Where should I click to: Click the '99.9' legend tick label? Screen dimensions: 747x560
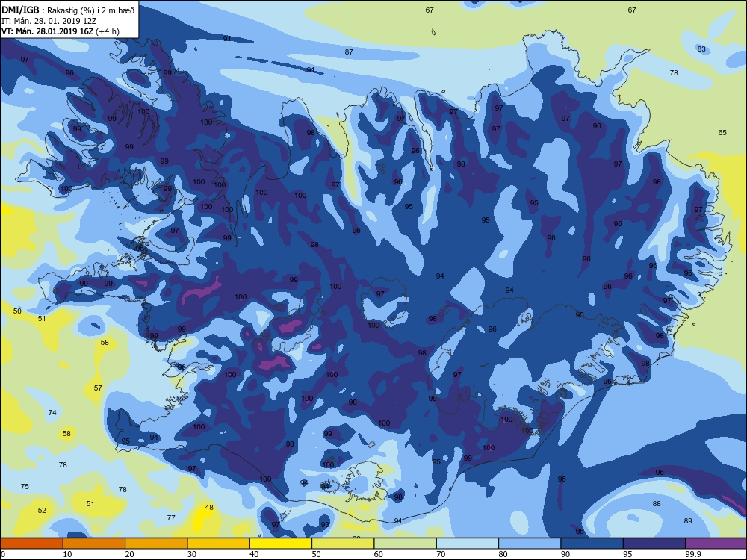[692, 554]
